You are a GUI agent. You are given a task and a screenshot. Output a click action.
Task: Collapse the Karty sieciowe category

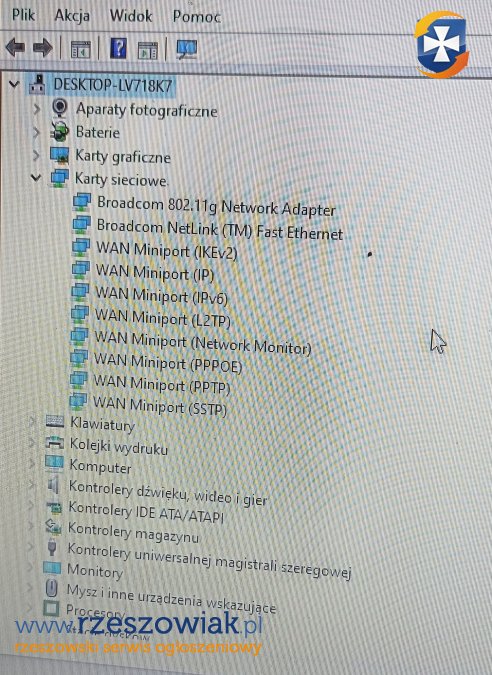[x=37, y=177]
